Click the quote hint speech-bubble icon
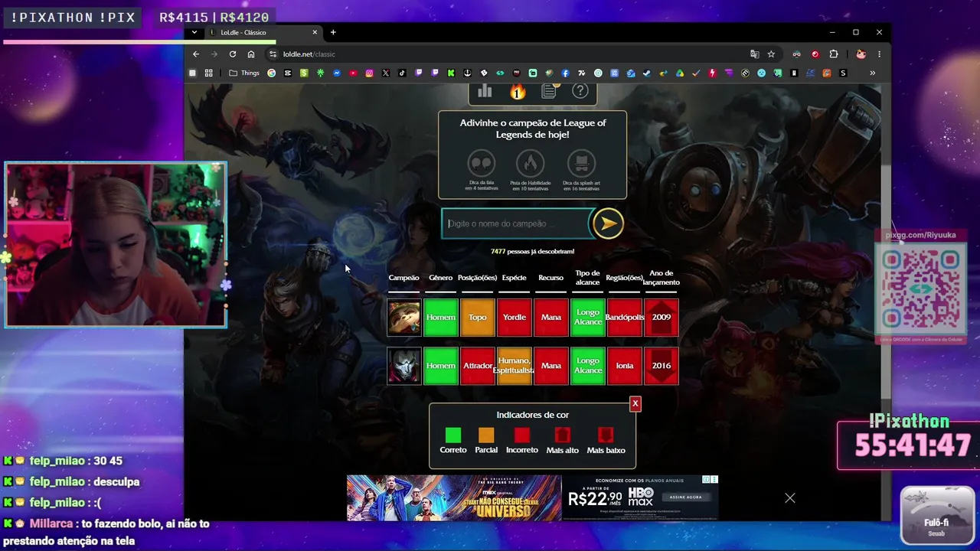The height and width of the screenshot is (551, 980). click(482, 163)
